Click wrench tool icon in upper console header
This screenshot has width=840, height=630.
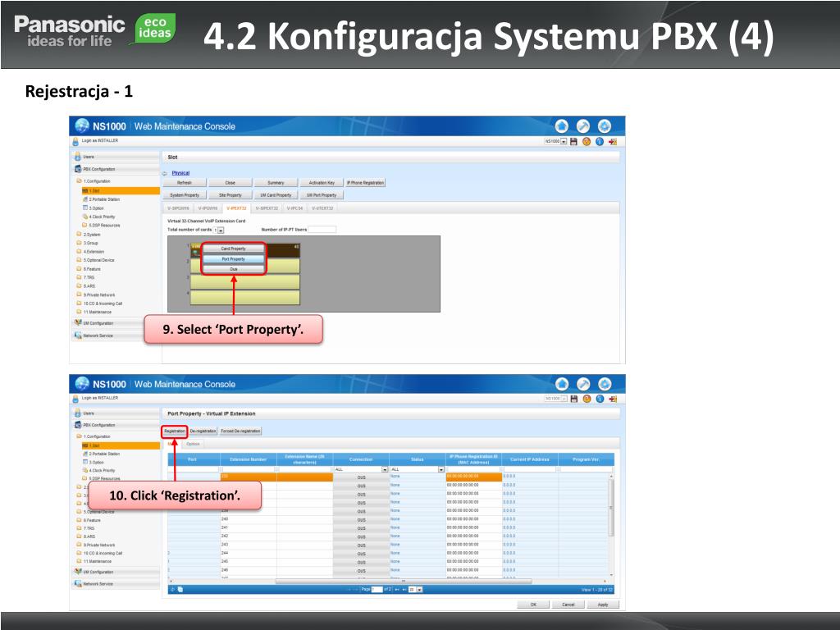[583, 126]
